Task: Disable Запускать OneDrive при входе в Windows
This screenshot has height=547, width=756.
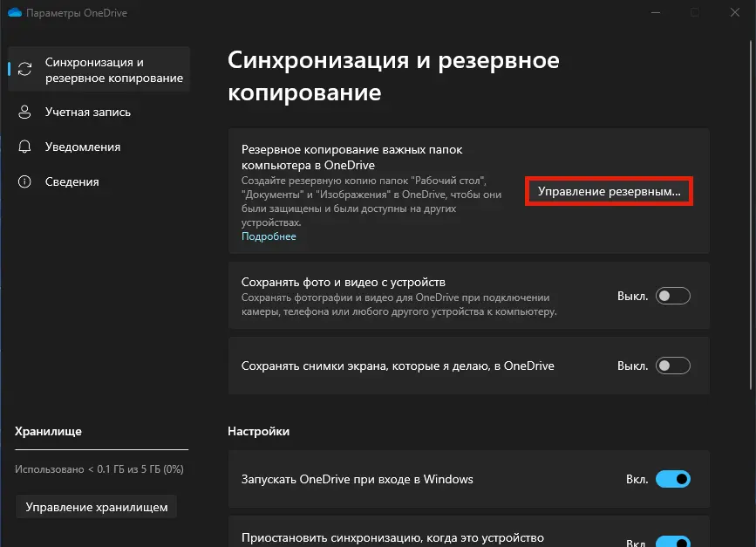Action: (x=672, y=479)
